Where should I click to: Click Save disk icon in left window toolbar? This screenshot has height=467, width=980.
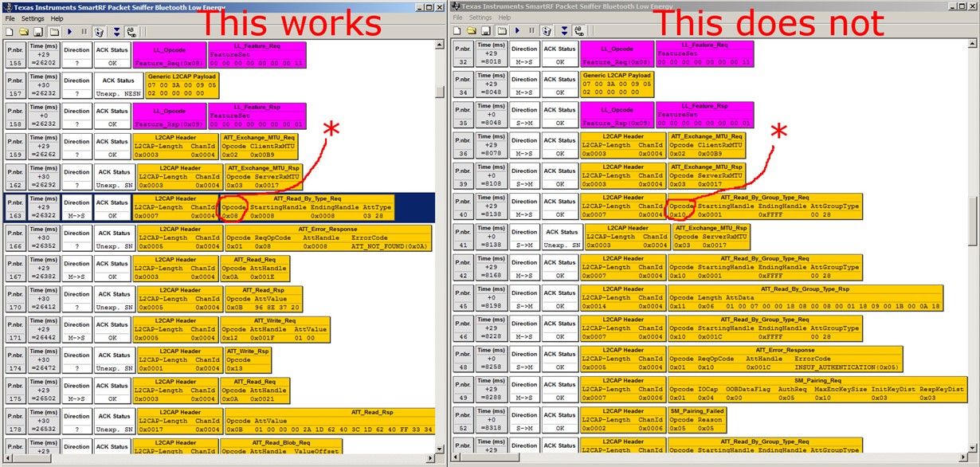37,31
